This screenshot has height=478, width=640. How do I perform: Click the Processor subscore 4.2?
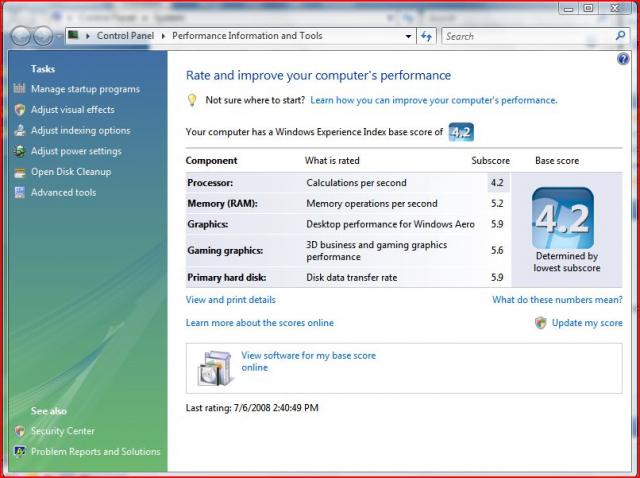(x=497, y=182)
